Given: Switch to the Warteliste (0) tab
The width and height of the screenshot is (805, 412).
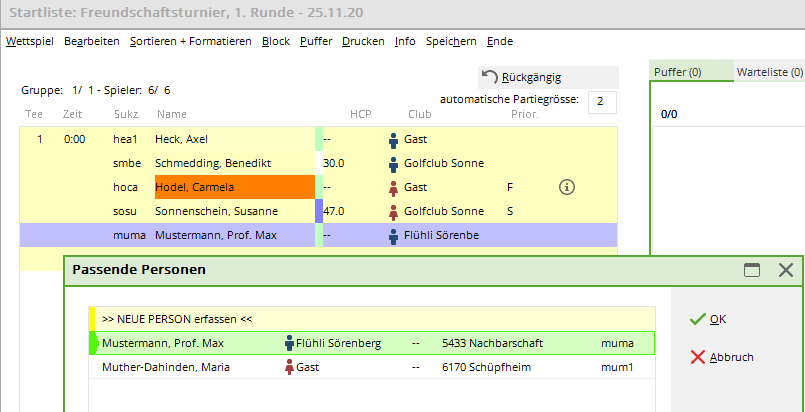Looking at the screenshot, I should coord(769,72).
